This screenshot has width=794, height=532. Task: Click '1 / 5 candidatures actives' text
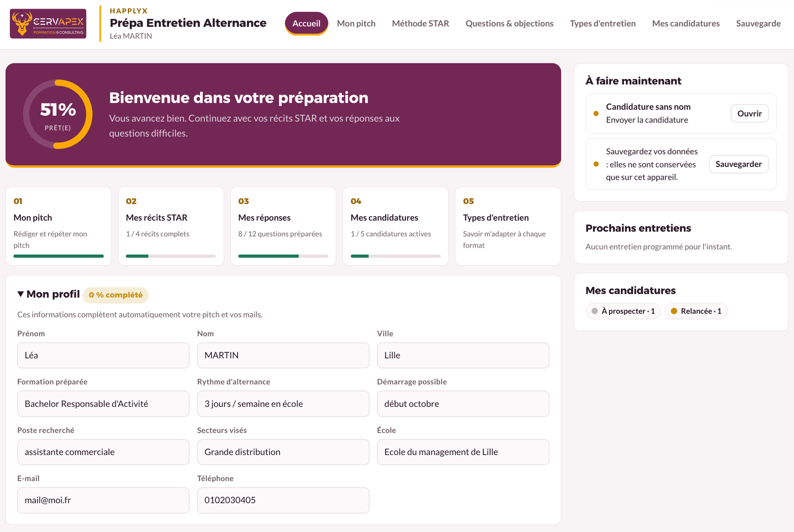391,234
